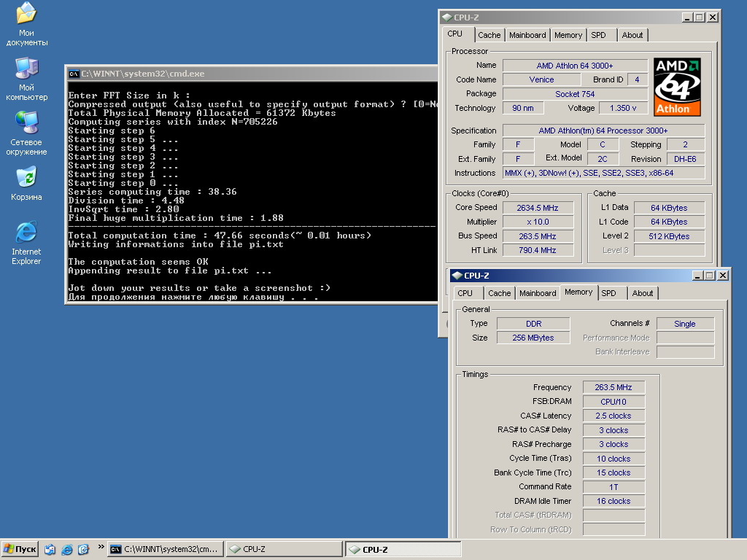Open the Мои документы desktop icon
747x560 pixels.
coord(26,24)
